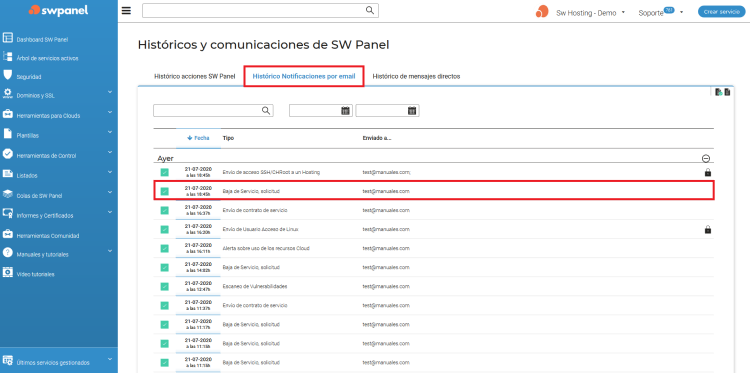The image size is (750, 373).
Task: Click the swpanel logo
Action: [58, 10]
